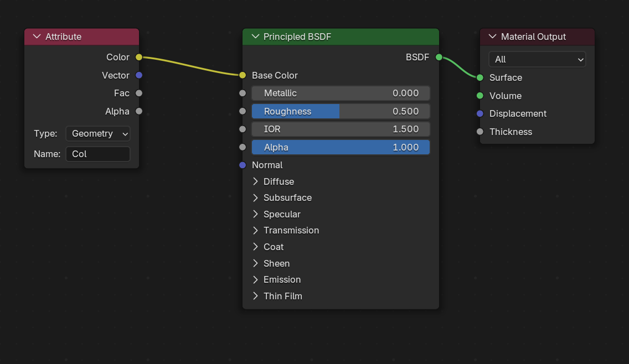Click the Base Color input socket
The image size is (629, 364).
tap(243, 75)
